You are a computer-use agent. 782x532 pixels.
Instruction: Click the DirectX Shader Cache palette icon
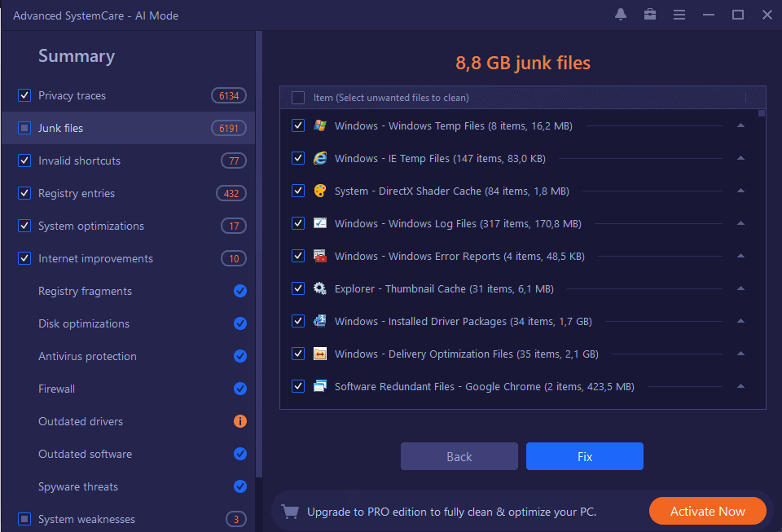click(319, 191)
